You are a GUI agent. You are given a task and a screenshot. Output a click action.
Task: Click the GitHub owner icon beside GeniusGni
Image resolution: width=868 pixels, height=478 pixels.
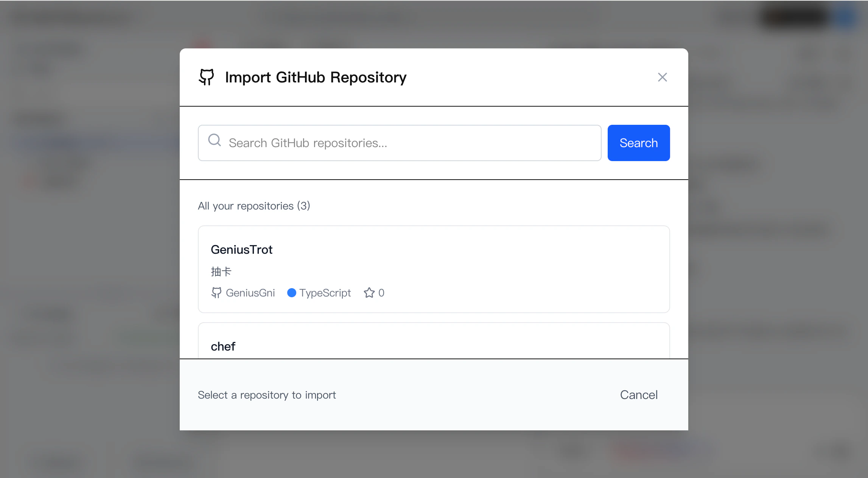pos(216,293)
